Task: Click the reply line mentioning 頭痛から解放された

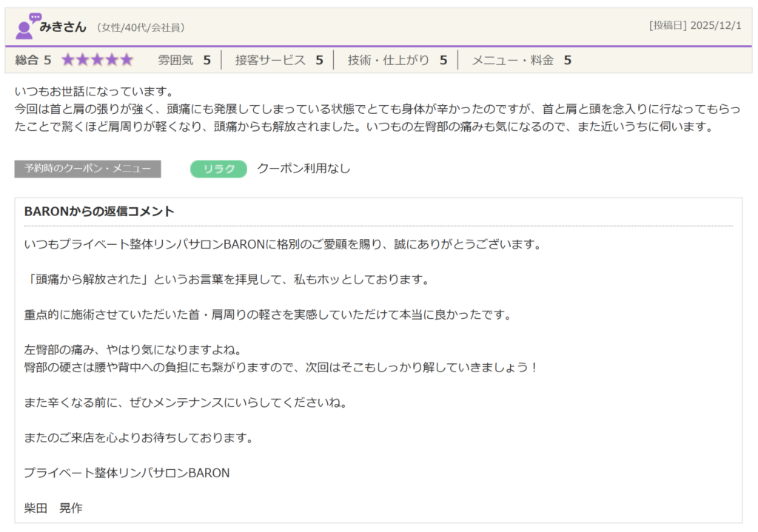Action: click(227, 280)
